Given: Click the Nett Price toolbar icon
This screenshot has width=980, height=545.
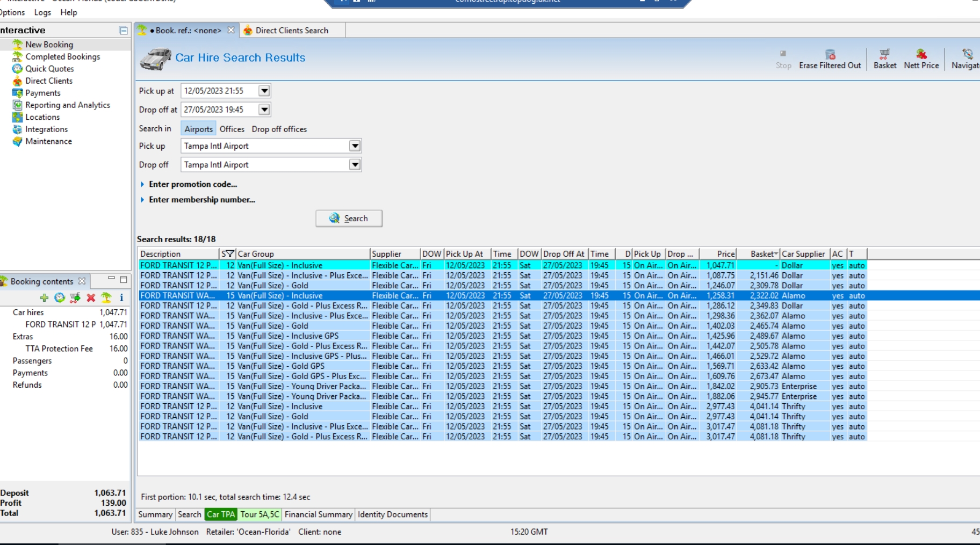Looking at the screenshot, I should (x=921, y=54).
